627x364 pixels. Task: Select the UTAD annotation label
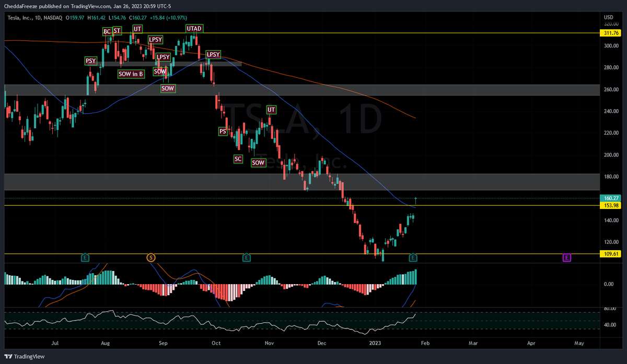coord(194,28)
